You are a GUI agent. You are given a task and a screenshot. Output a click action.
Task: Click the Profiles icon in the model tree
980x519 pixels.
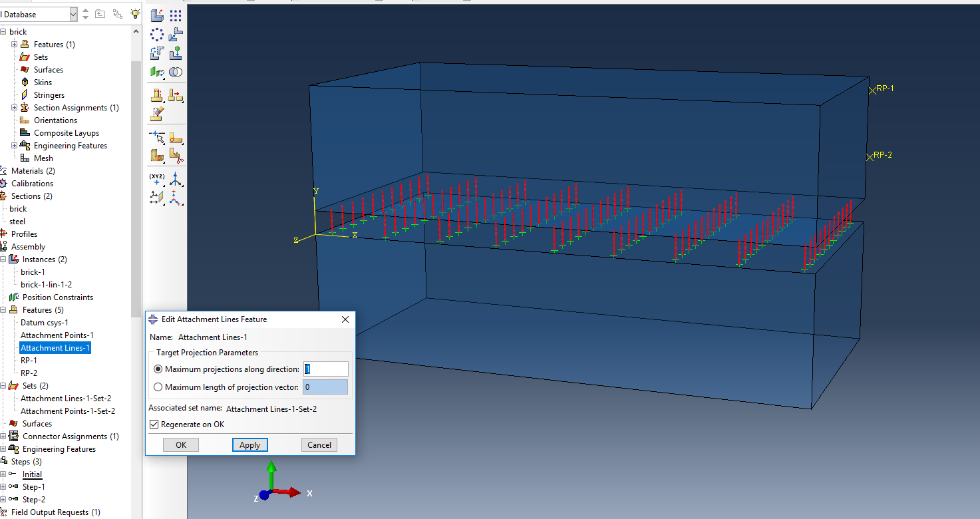tap(3, 234)
